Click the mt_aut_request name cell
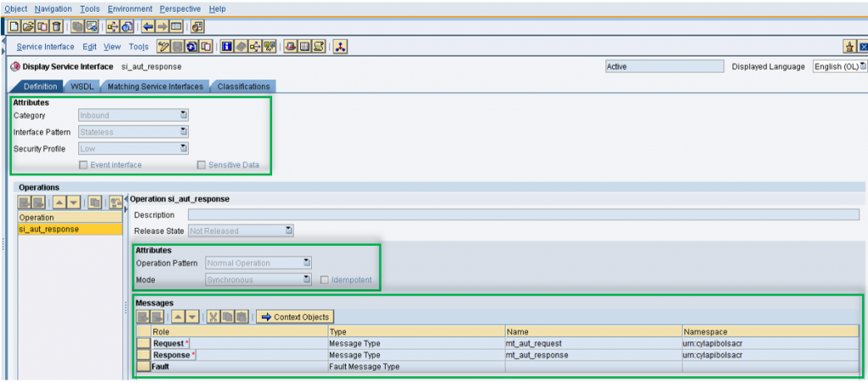 [593, 343]
